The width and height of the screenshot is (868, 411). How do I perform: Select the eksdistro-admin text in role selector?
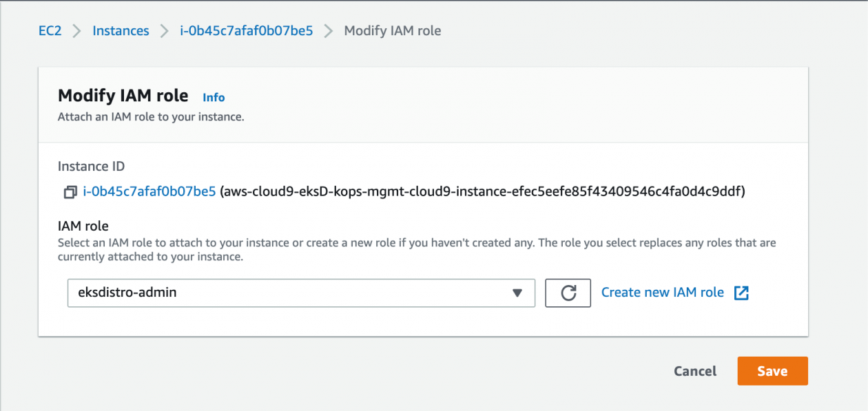coord(127,293)
